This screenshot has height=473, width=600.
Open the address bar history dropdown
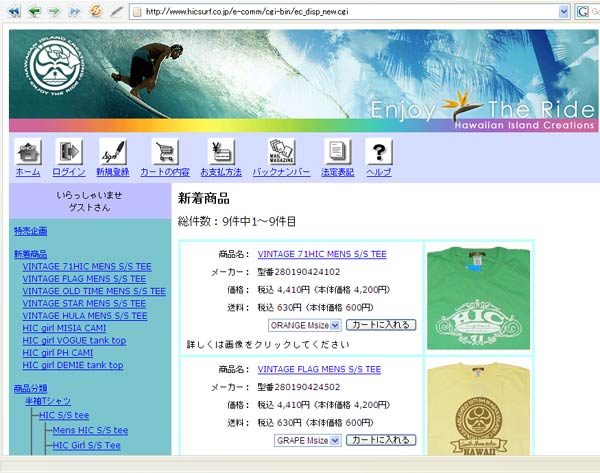(563, 12)
